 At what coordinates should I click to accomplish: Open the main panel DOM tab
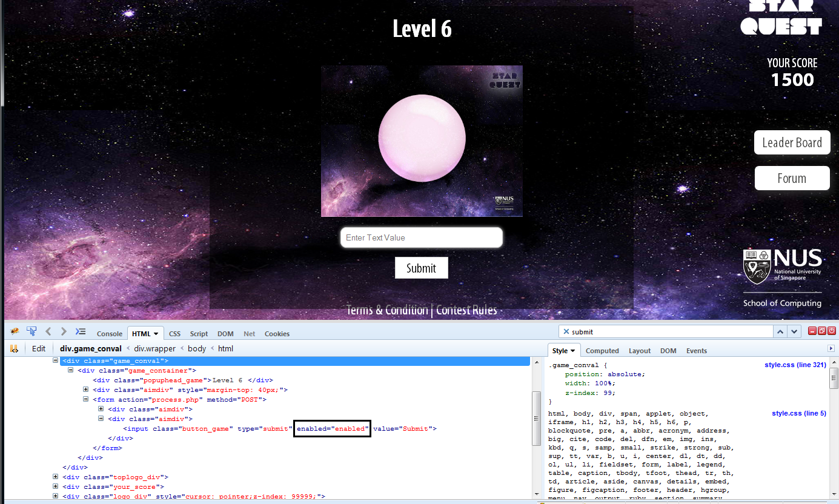click(225, 334)
